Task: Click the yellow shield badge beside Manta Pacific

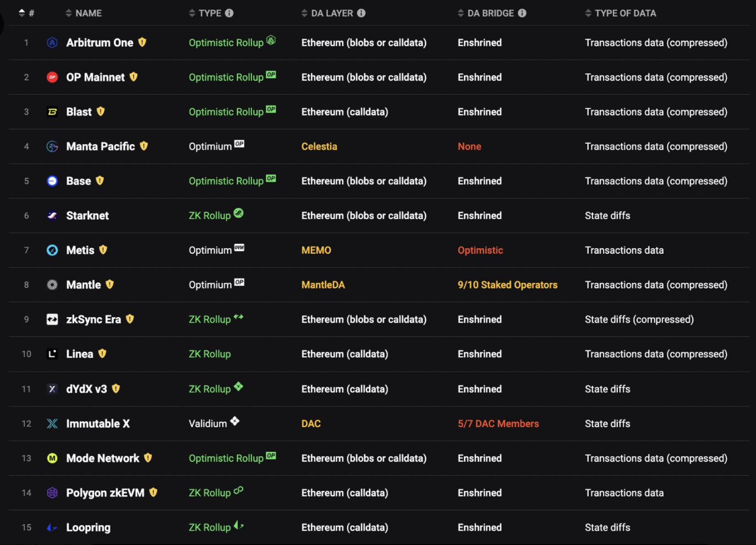Action: click(144, 146)
